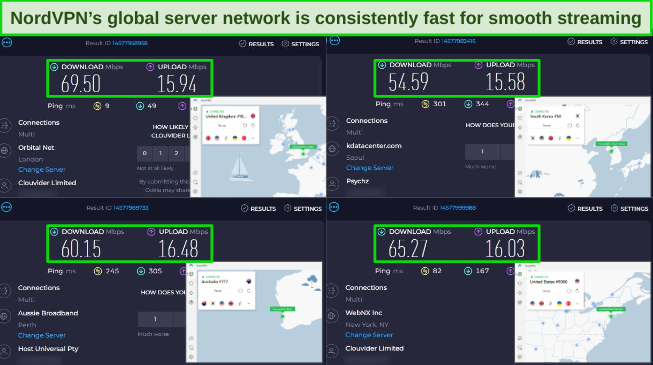The height and width of the screenshot is (365, 653).
Task: Open the menu icon beside Result ID 14577958958
Action: coord(7,42)
